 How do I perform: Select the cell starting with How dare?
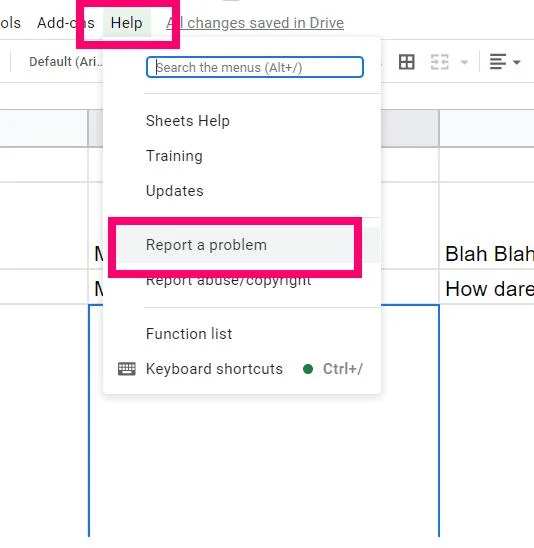(x=486, y=287)
